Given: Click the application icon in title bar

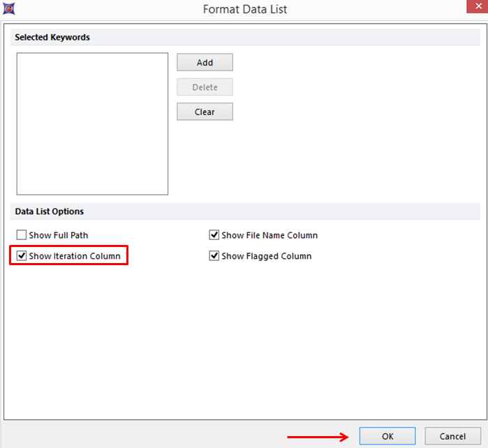Looking at the screenshot, I should click(10, 9).
